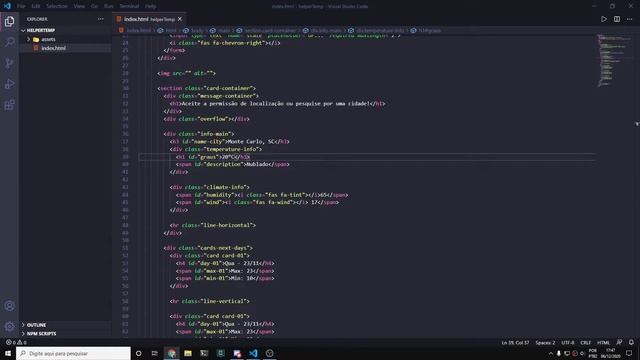Click div.temperature-info breadcrumb item
This screenshot has height=360, width=640.
point(380,31)
